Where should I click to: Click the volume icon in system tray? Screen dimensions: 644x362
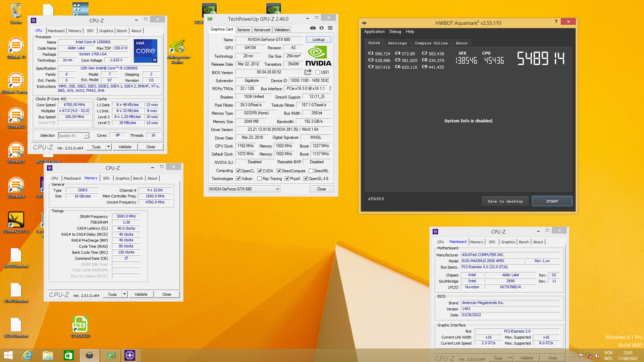coord(597,356)
